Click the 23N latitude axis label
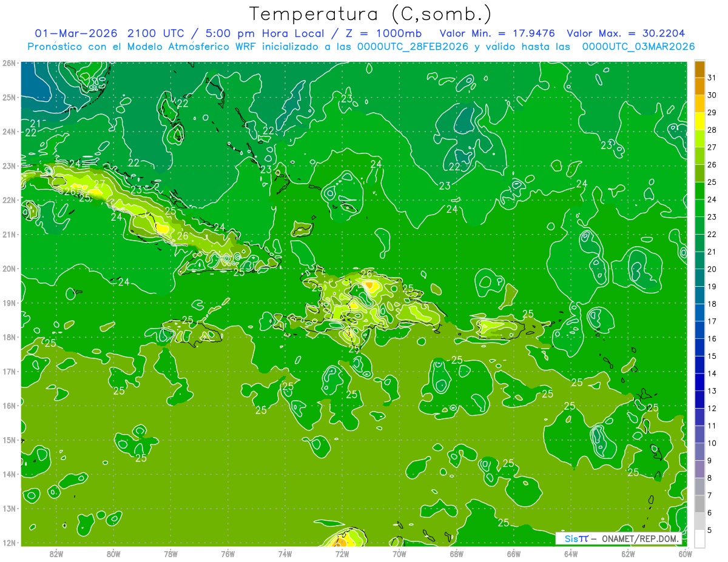This screenshot has width=728, height=562. pyautogui.click(x=9, y=166)
